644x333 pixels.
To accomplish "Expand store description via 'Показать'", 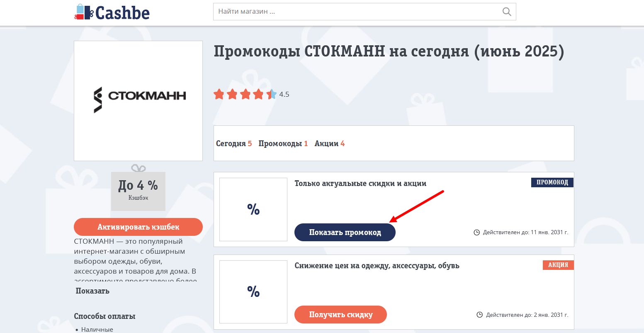I will click(x=92, y=291).
